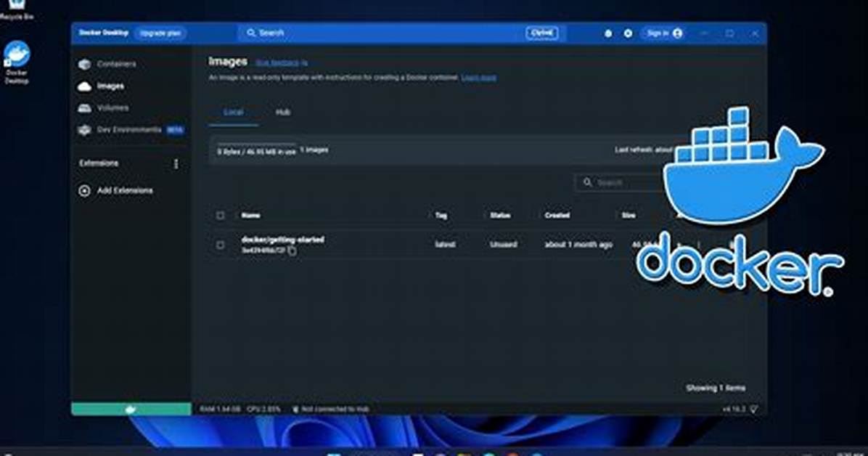Switch to the Hub tab
868x456 pixels.
[x=283, y=113]
